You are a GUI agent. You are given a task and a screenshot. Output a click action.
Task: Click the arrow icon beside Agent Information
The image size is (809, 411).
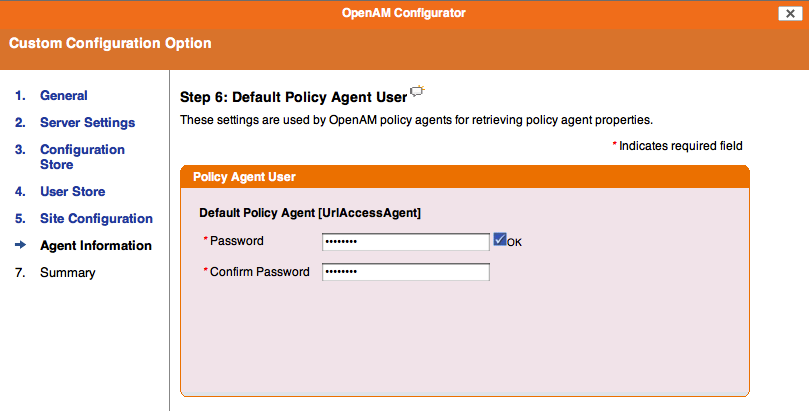click(x=21, y=245)
